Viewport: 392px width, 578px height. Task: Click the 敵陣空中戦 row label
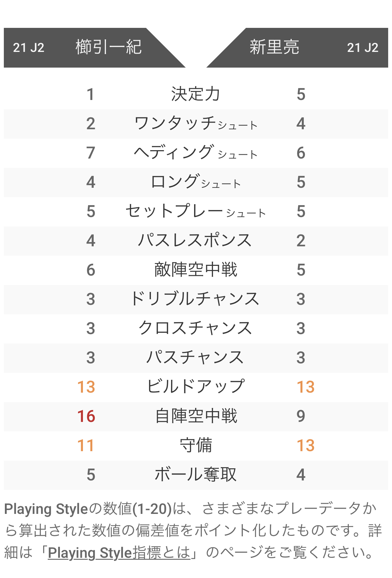point(195,270)
